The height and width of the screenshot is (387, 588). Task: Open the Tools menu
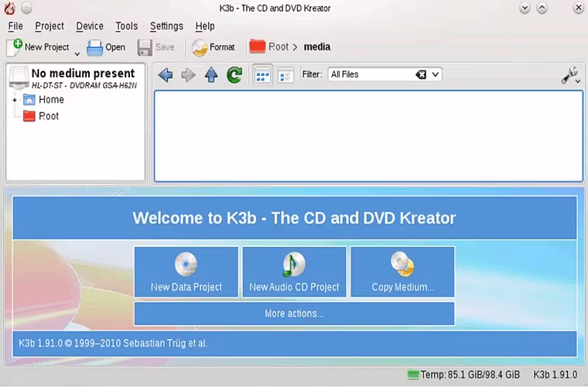tap(126, 26)
